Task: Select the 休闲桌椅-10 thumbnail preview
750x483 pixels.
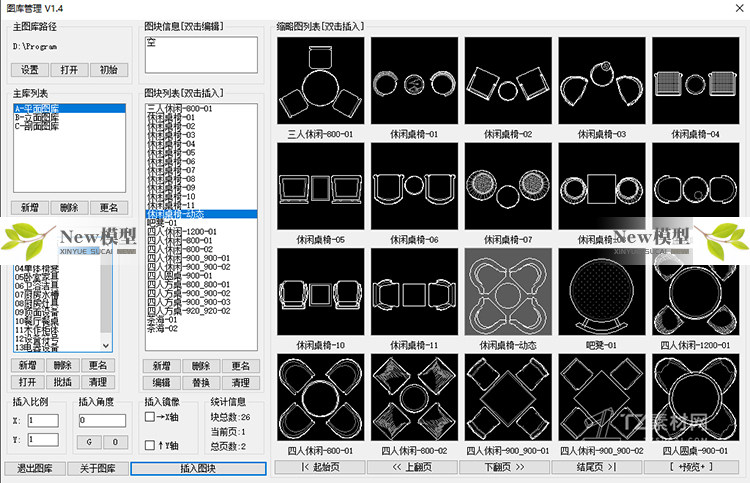Action: click(x=320, y=292)
